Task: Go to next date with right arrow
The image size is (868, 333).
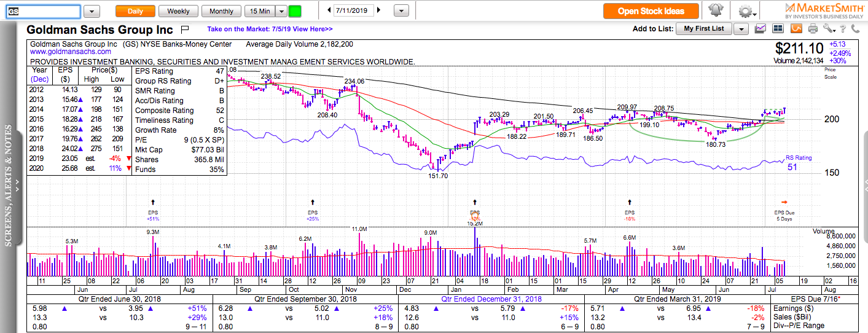Action: pyautogui.click(x=379, y=10)
